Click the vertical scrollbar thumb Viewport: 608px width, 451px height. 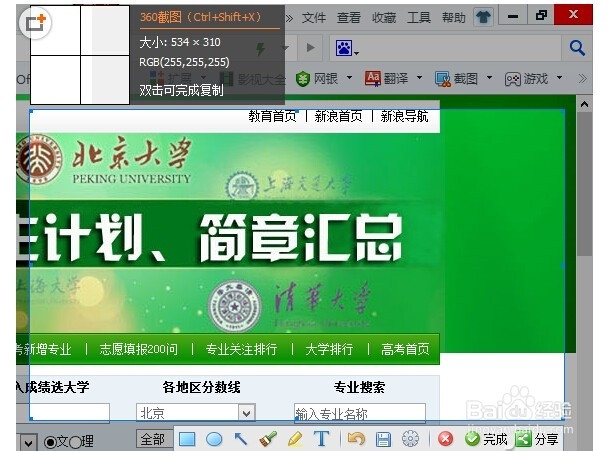pyautogui.click(x=584, y=184)
